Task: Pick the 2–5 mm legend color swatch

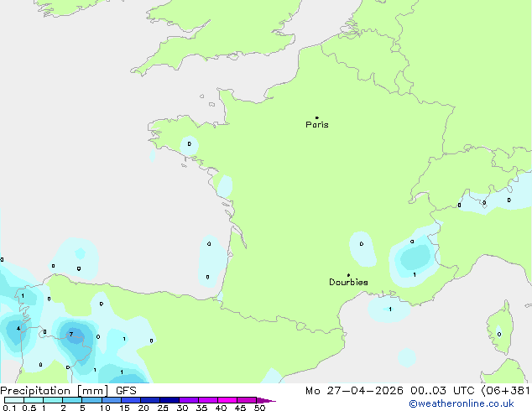Action: coord(72,400)
